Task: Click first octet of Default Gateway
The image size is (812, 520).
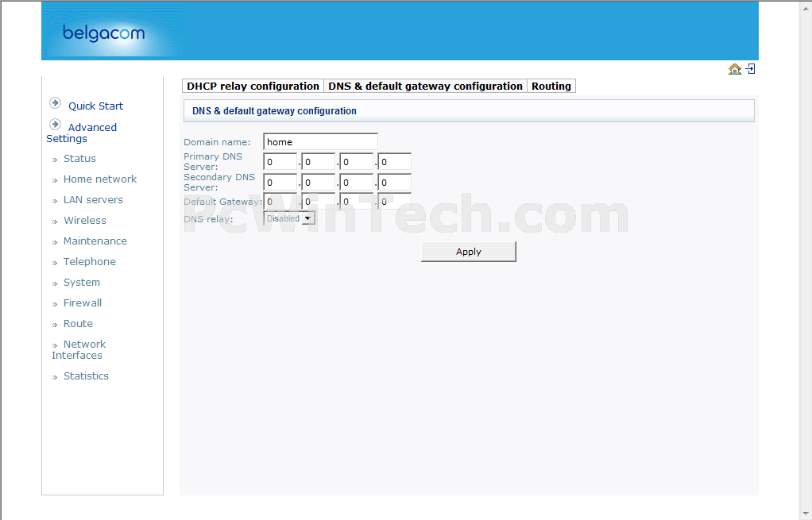Action: 280,202
